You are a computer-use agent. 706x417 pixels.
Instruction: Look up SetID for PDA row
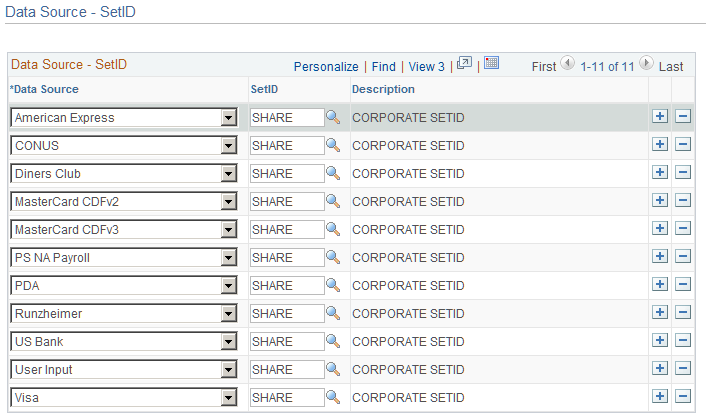[x=333, y=285]
